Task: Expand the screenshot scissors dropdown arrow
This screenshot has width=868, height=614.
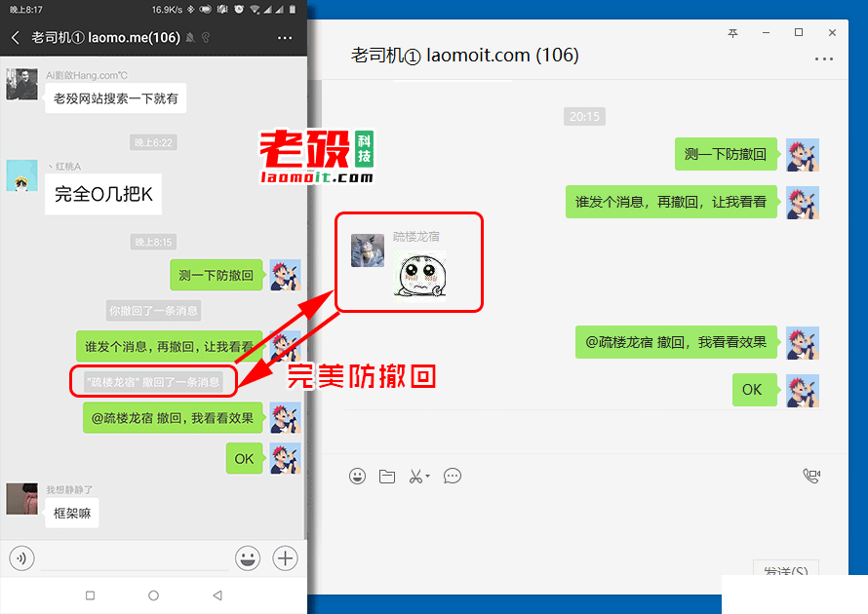Action: (x=427, y=476)
